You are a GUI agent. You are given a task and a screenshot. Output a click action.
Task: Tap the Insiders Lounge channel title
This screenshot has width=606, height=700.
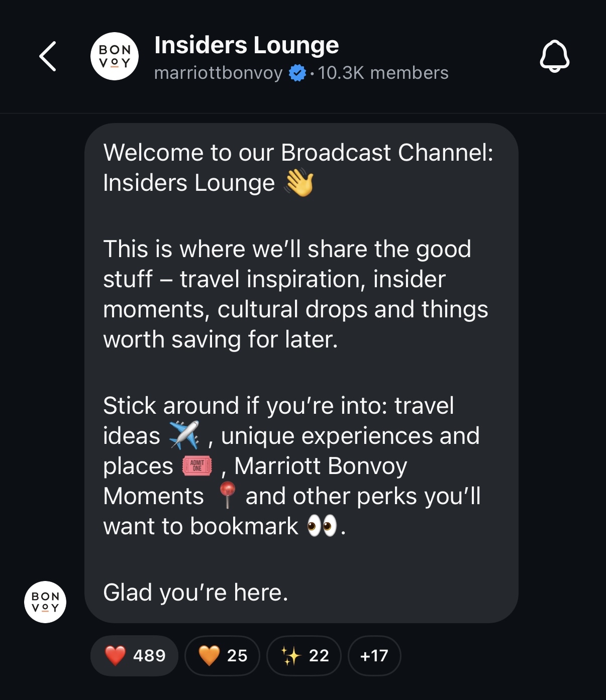[246, 45]
